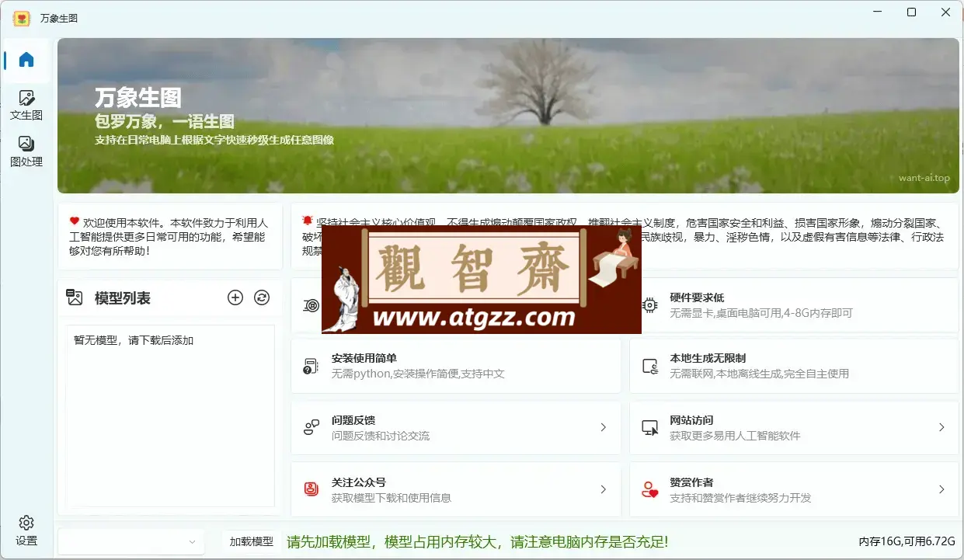964x560 pixels.
Task: Click text 暂无模型，请下载后添加
Action: pyautogui.click(x=134, y=340)
